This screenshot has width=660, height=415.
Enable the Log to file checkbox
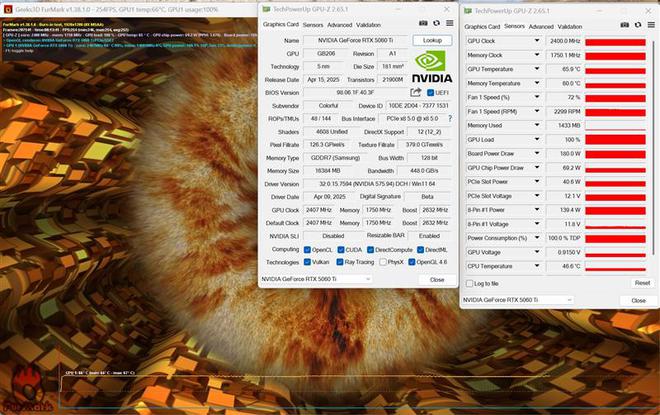pyautogui.click(x=469, y=283)
